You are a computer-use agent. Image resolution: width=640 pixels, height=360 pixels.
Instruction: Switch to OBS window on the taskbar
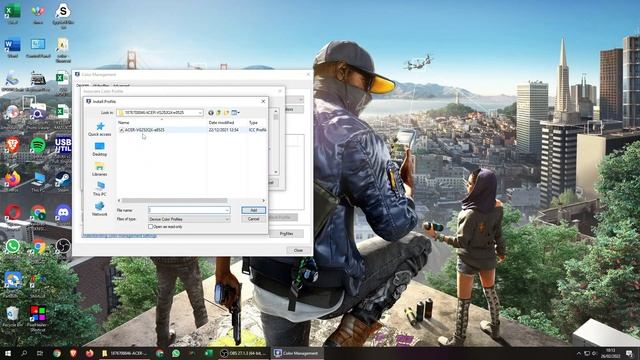243,353
